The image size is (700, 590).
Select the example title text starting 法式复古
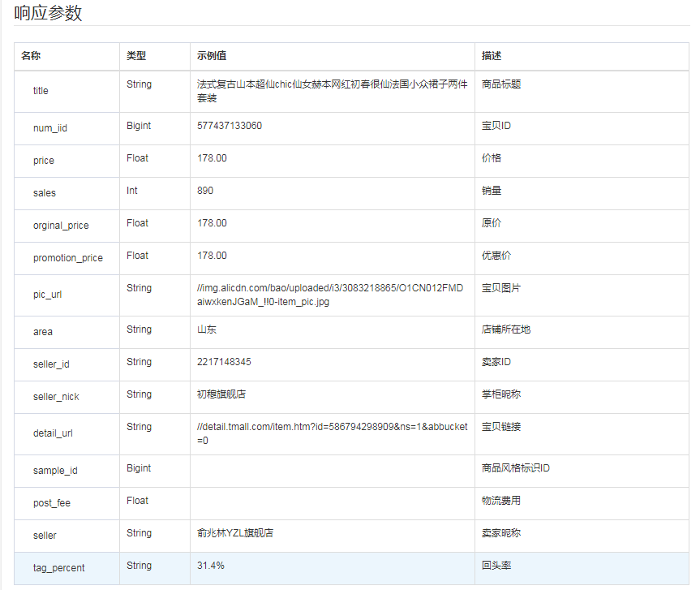click(x=332, y=91)
